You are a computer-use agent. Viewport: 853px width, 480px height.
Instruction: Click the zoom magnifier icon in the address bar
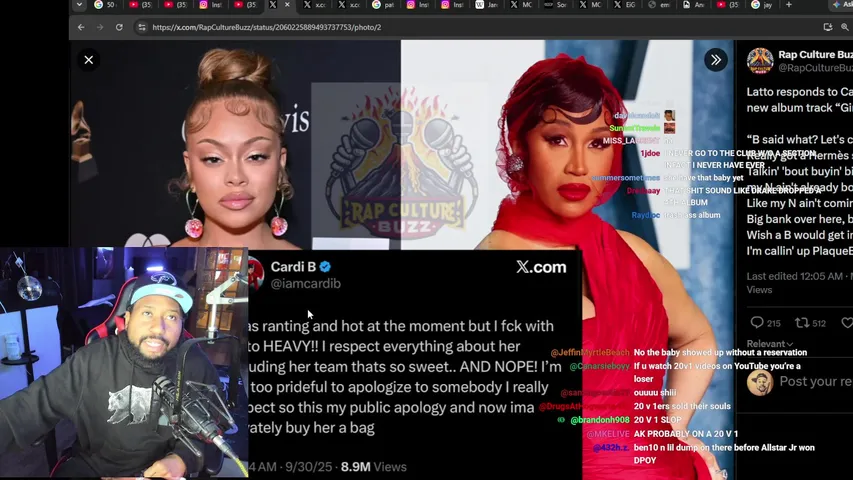click(x=845, y=27)
